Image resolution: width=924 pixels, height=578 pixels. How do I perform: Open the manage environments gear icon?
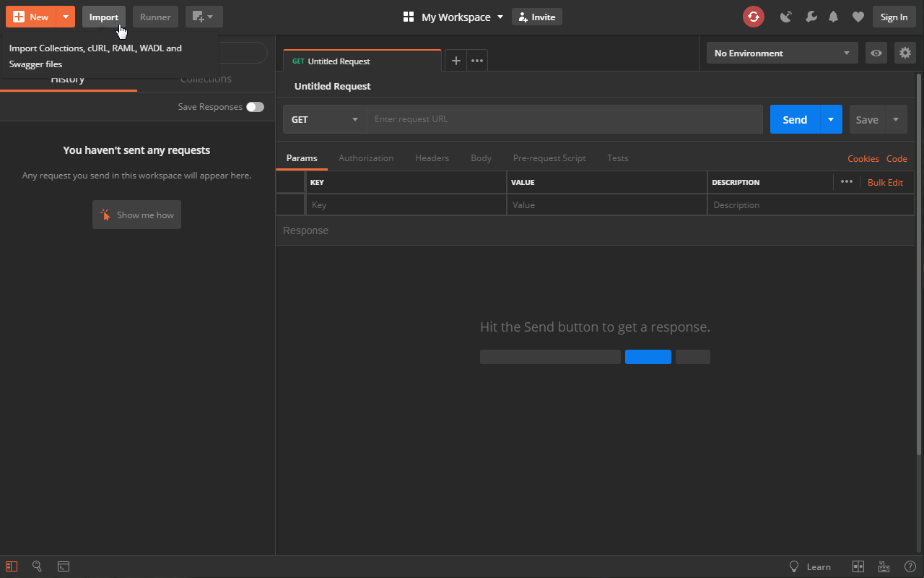[x=905, y=53]
